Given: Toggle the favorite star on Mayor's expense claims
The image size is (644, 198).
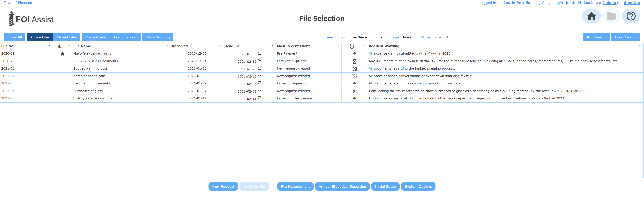Looking at the screenshot, I should pyautogui.click(x=62, y=53).
